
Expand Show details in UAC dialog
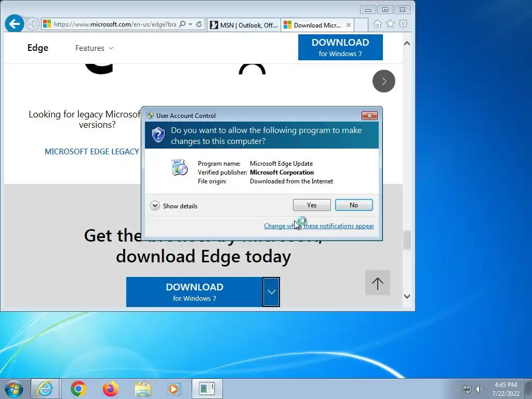pyautogui.click(x=174, y=206)
